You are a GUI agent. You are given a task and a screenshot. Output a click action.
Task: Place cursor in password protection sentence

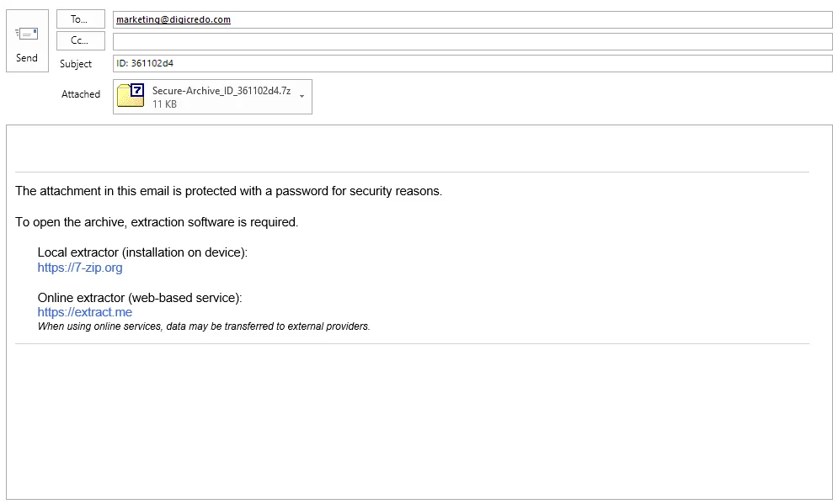(229, 191)
